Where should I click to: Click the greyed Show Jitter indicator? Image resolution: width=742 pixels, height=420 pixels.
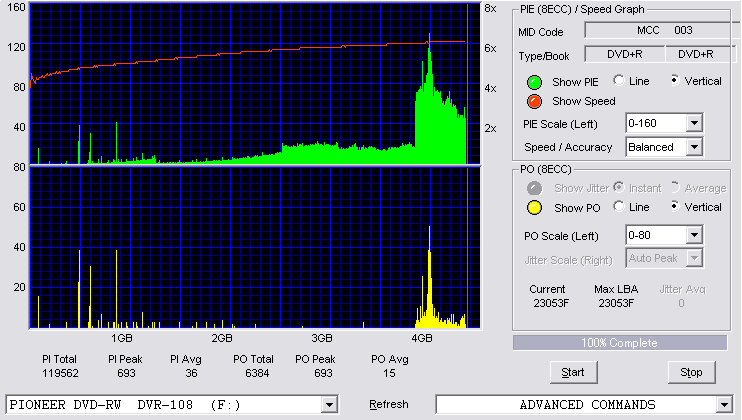[534, 188]
